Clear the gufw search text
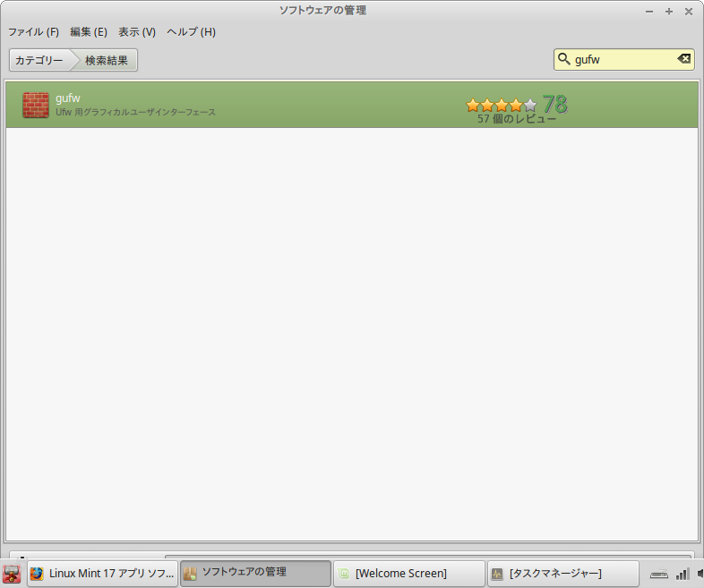The height and width of the screenshot is (588, 704). tap(683, 59)
